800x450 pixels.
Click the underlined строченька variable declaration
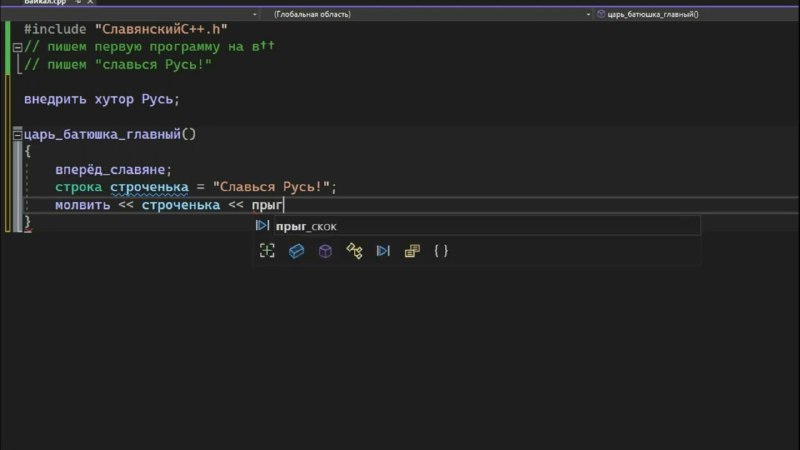[149, 187]
